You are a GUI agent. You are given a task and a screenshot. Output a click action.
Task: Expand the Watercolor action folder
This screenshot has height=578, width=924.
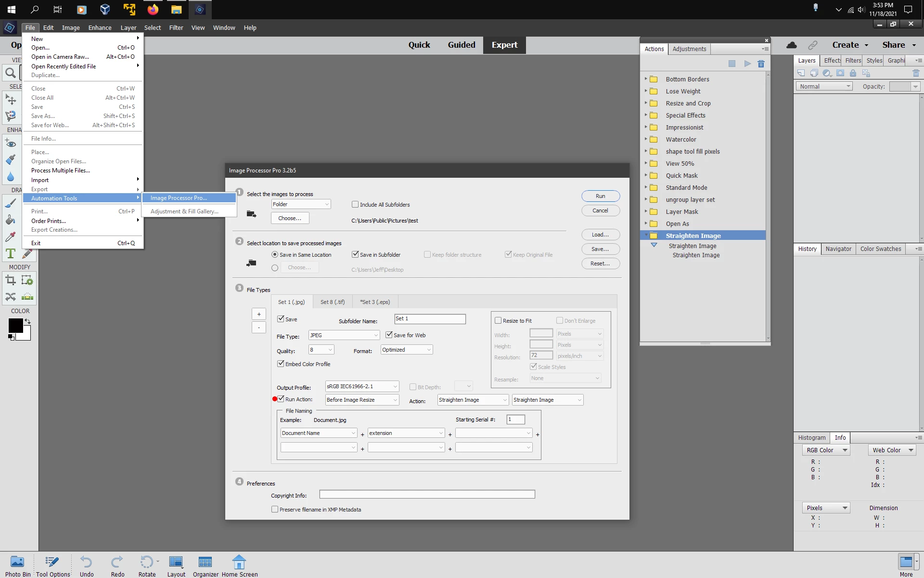(x=646, y=139)
